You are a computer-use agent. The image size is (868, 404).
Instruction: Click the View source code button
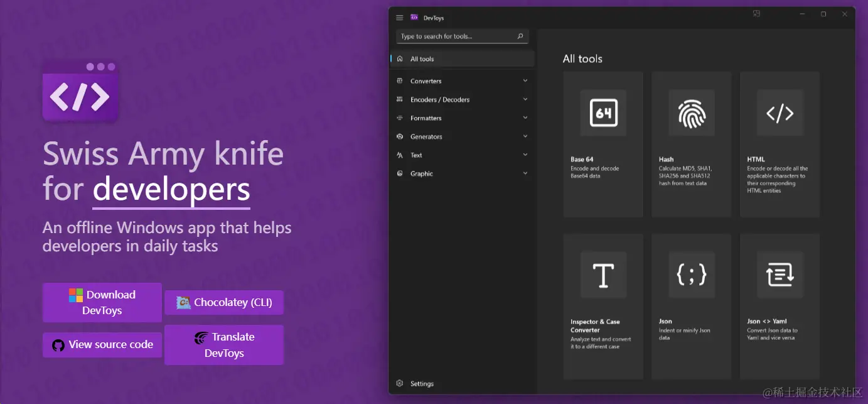click(x=102, y=344)
